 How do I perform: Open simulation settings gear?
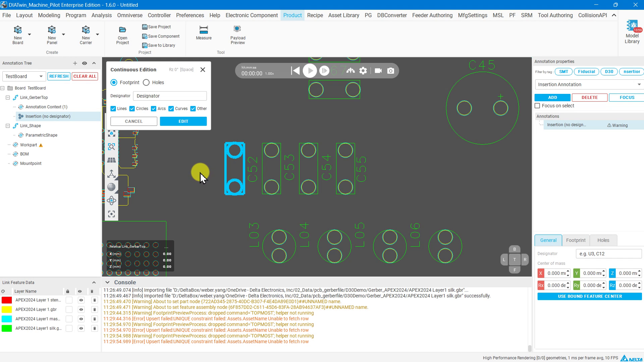[x=363, y=71]
